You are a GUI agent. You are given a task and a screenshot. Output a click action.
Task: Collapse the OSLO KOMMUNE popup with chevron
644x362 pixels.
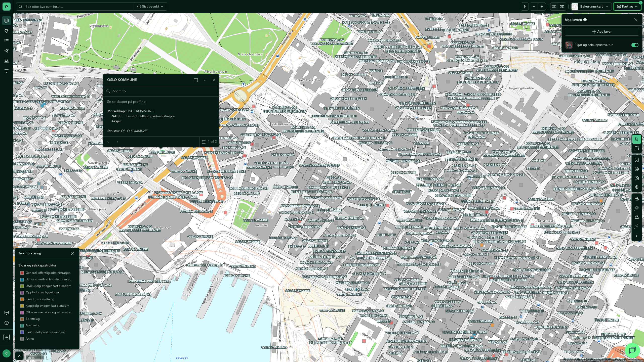click(x=205, y=80)
